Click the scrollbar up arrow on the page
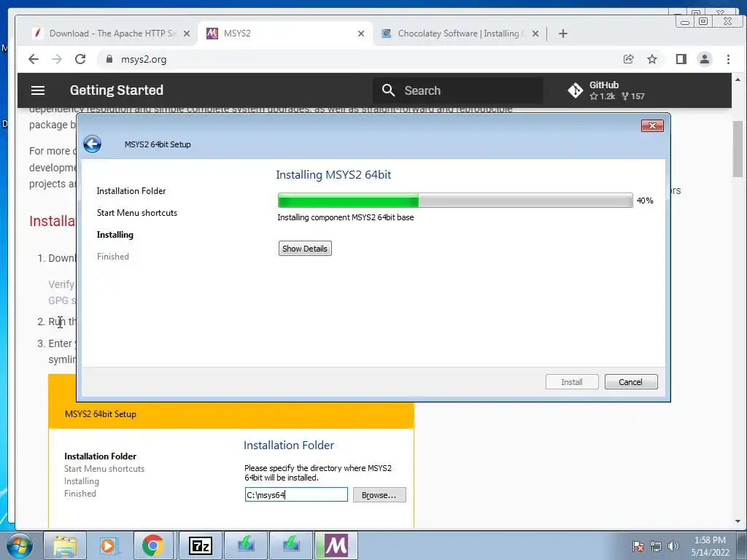The image size is (747, 560). coord(738,79)
